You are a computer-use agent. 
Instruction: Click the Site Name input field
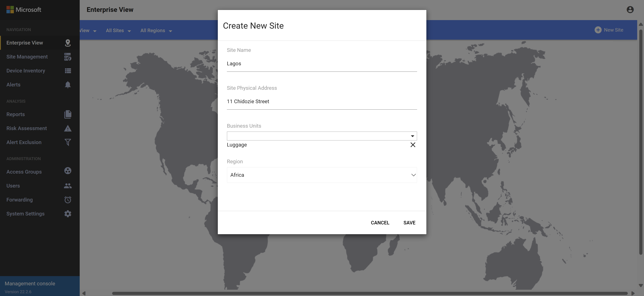coord(322,64)
